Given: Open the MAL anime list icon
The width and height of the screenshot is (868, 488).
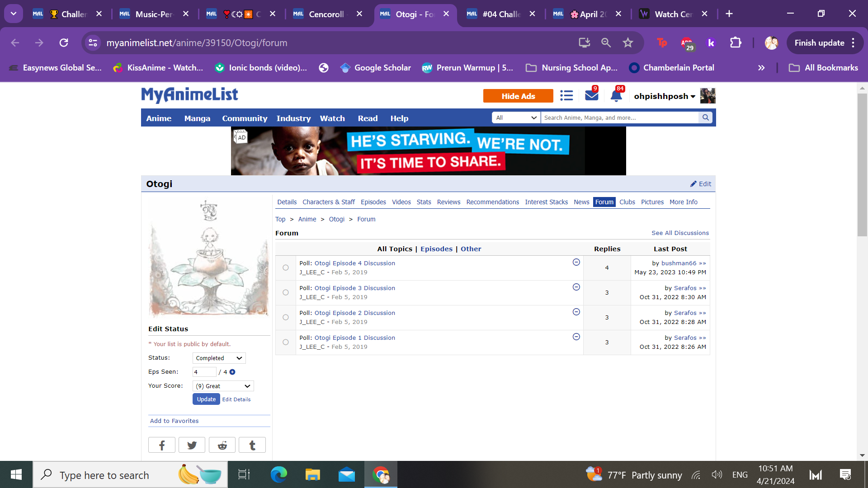Looking at the screenshot, I should (566, 96).
